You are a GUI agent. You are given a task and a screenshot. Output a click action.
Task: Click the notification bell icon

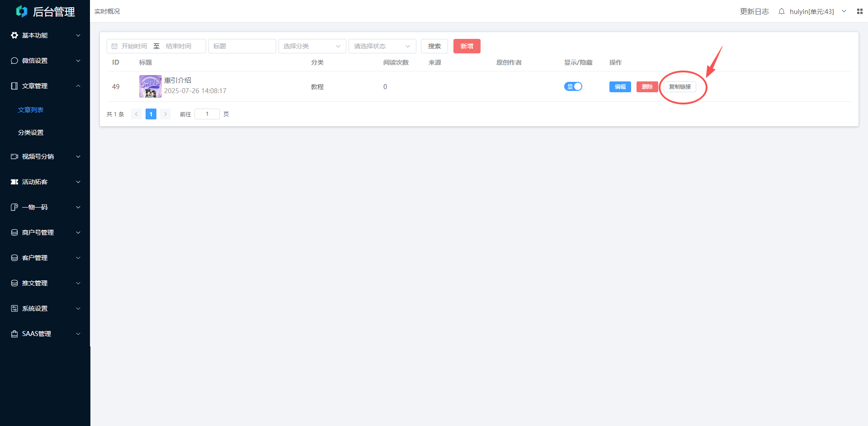[781, 11]
